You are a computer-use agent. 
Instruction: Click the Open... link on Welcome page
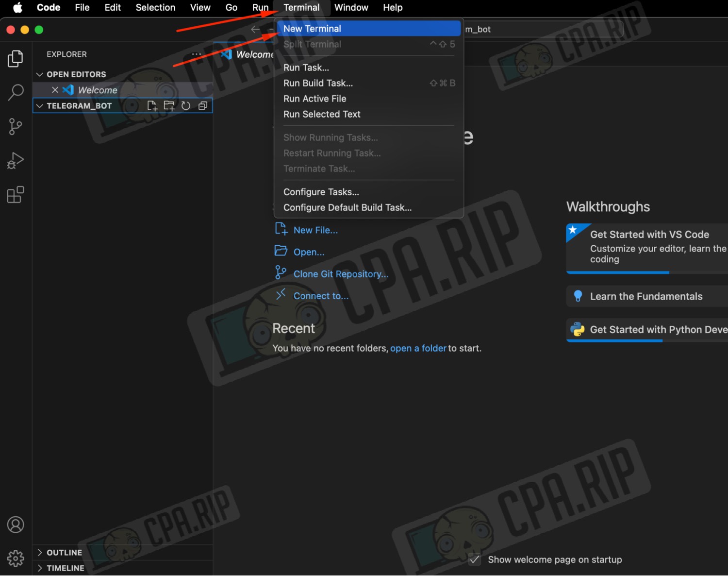[309, 252]
